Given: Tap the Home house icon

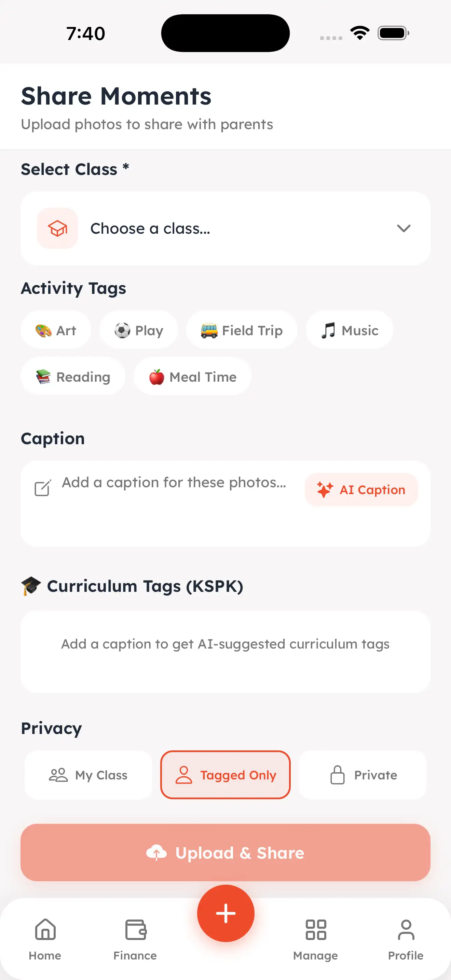Looking at the screenshot, I should [45, 929].
